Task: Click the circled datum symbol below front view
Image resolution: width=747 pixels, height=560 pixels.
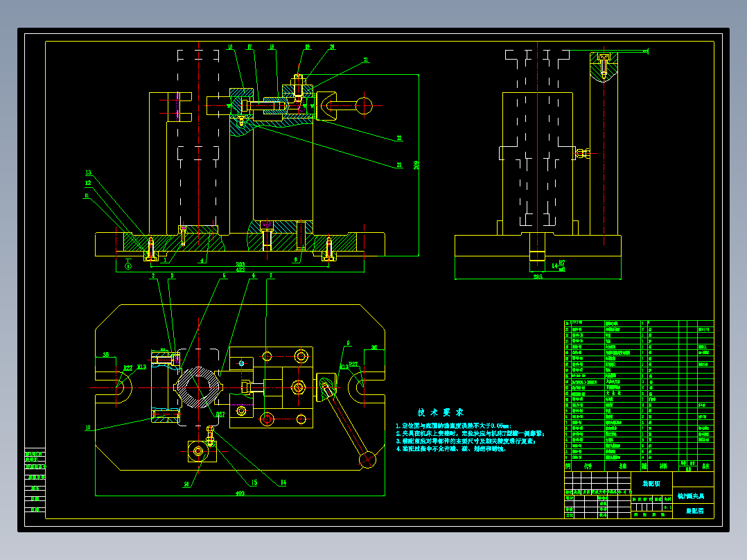Action: point(128,266)
